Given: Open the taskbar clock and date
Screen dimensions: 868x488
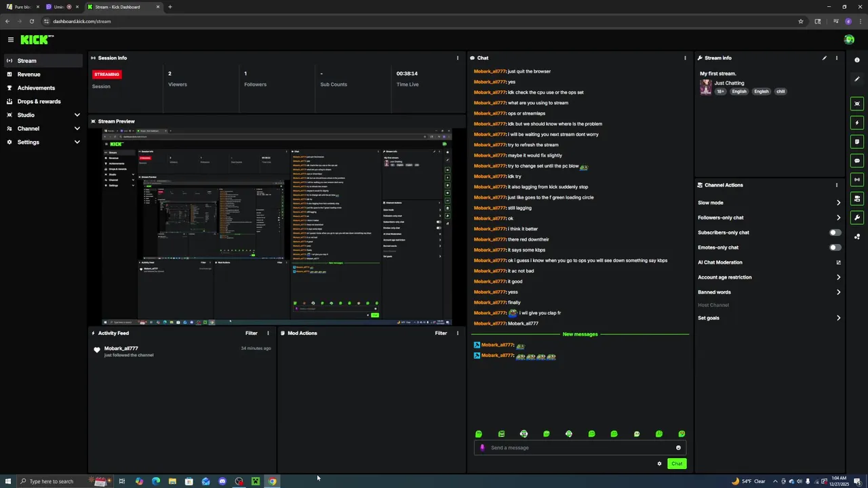Looking at the screenshot, I should 838,481.
